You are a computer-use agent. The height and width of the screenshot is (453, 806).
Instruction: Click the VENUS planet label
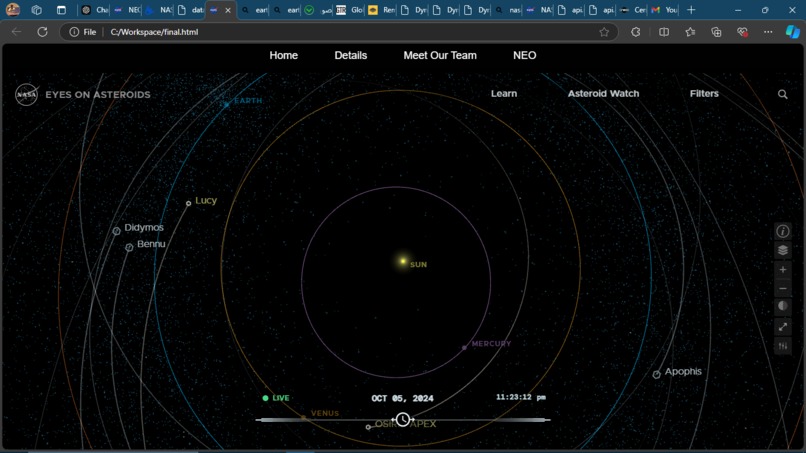click(x=325, y=413)
